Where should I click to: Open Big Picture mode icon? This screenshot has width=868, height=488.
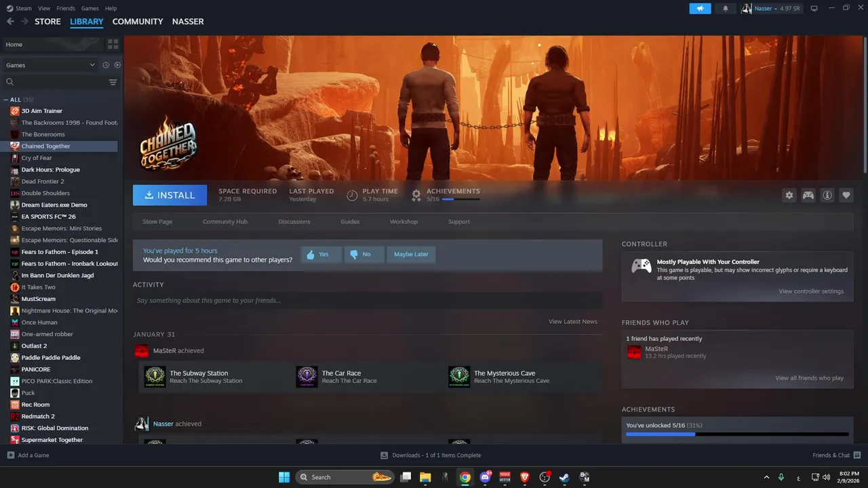pos(814,8)
